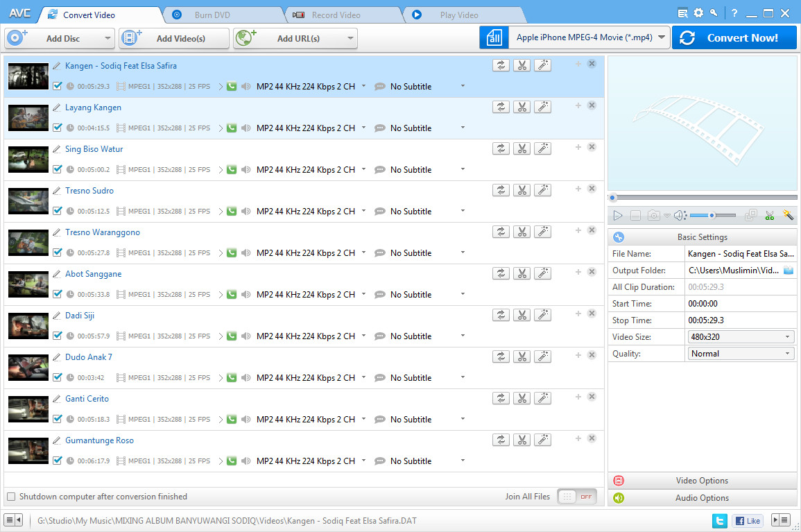Click the Ganti Cerito video thumbnail
The height and width of the screenshot is (532, 801).
coord(28,409)
